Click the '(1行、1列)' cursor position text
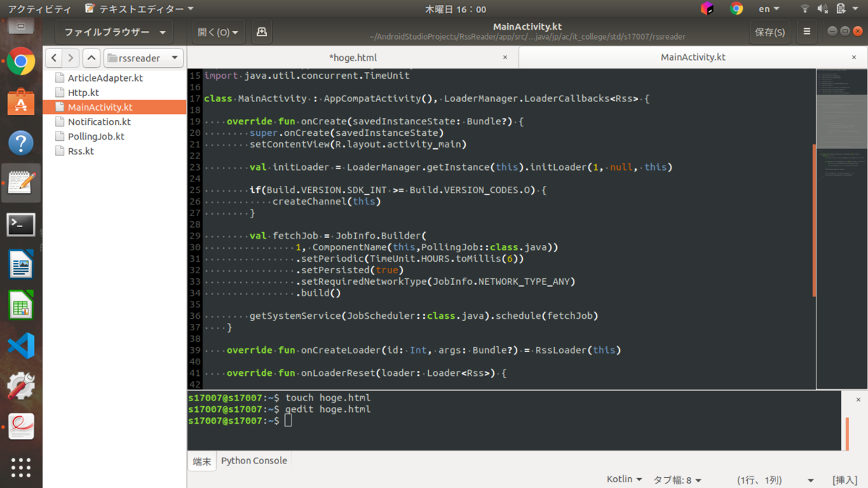This screenshot has height=488, width=868. click(x=759, y=479)
